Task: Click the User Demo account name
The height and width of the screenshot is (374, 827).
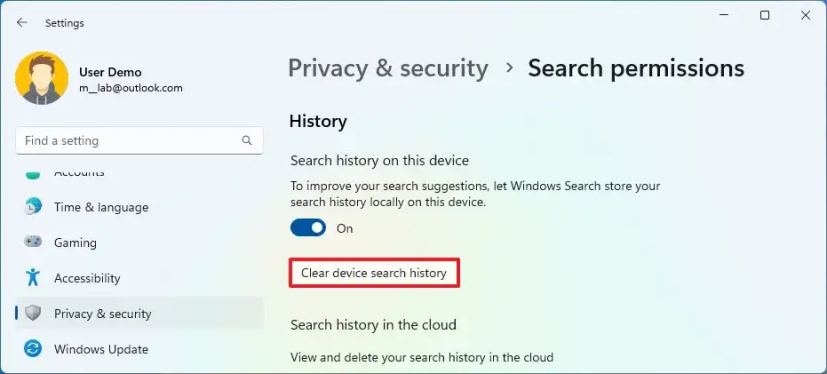Action: click(110, 72)
